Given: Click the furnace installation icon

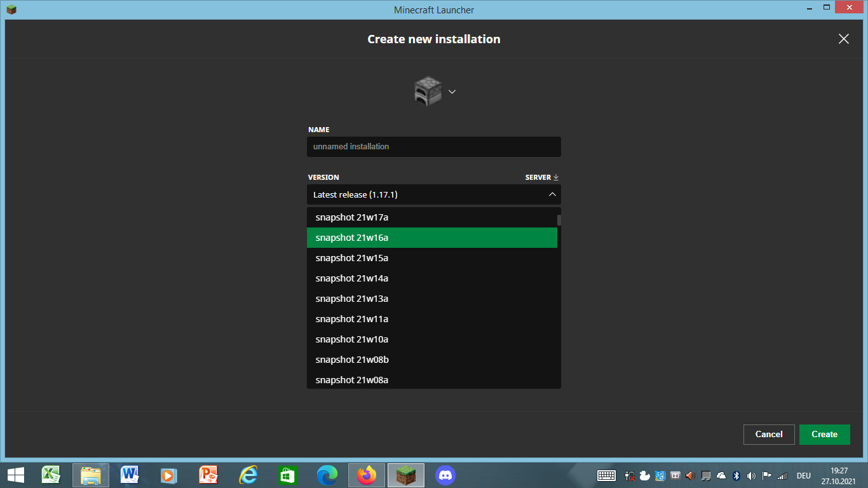Looking at the screenshot, I should 428,91.
